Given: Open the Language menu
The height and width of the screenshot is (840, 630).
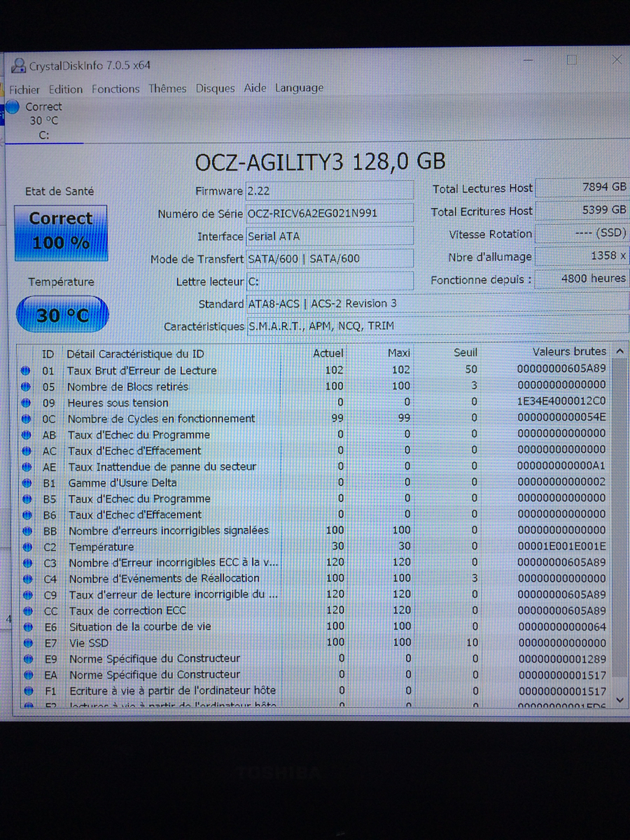Looking at the screenshot, I should click(299, 87).
